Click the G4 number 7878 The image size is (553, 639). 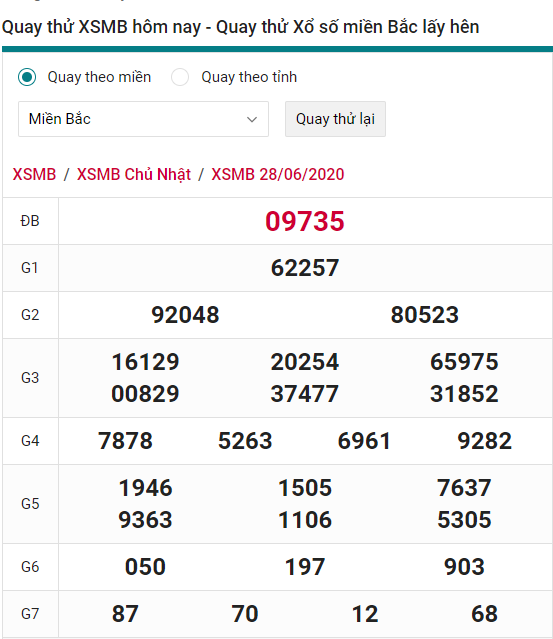(x=126, y=441)
